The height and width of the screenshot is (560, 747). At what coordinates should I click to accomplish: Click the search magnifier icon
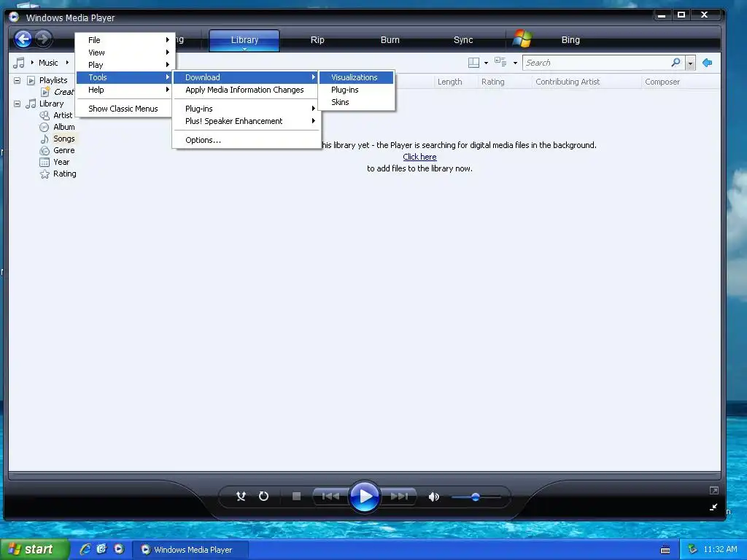pos(676,63)
